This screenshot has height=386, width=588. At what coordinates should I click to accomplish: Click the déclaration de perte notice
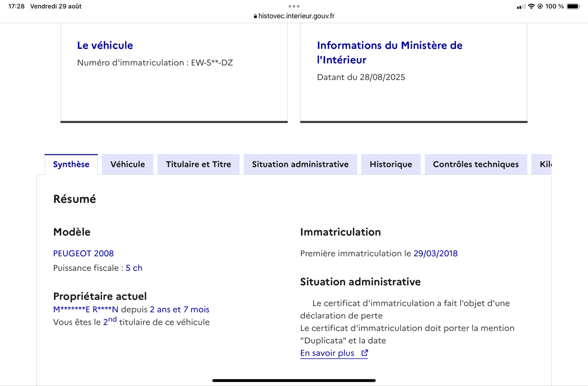(405, 309)
